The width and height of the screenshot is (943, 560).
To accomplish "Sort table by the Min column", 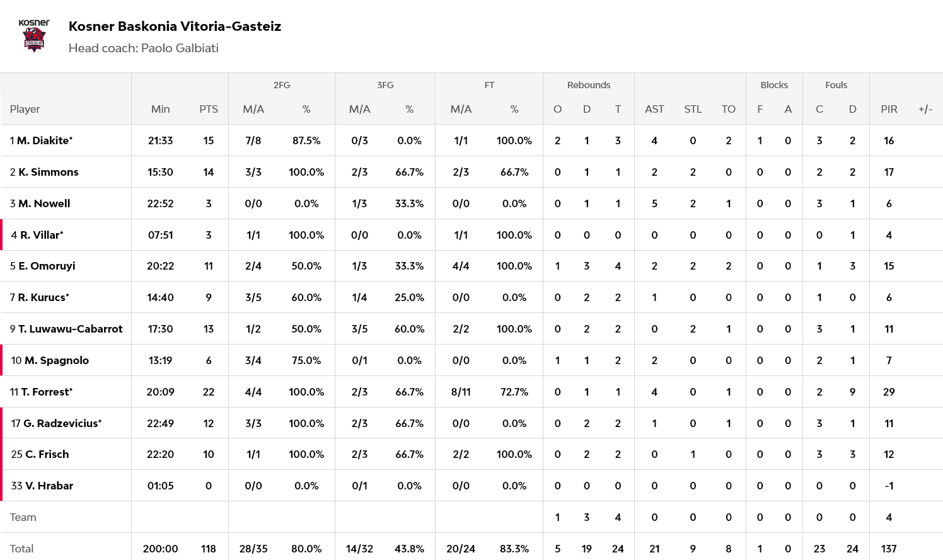I will click(x=161, y=109).
